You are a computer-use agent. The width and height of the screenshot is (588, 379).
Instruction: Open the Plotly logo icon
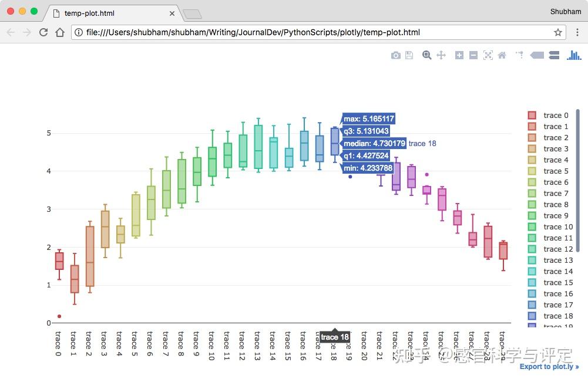click(574, 55)
